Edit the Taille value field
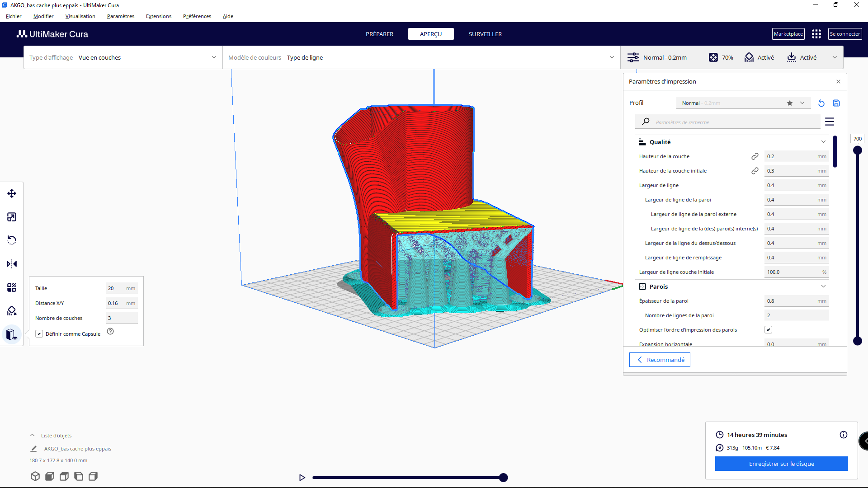Viewport: 868px width, 488px height. click(x=122, y=288)
